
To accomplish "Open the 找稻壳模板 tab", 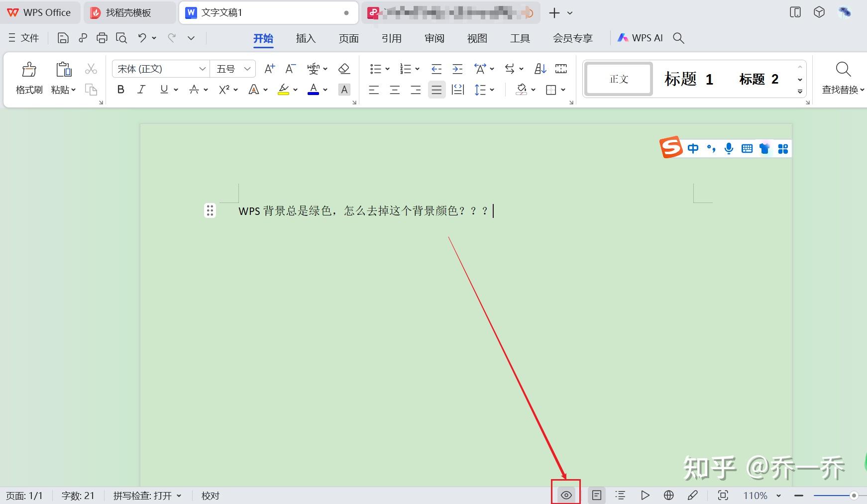I will tap(129, 12).
